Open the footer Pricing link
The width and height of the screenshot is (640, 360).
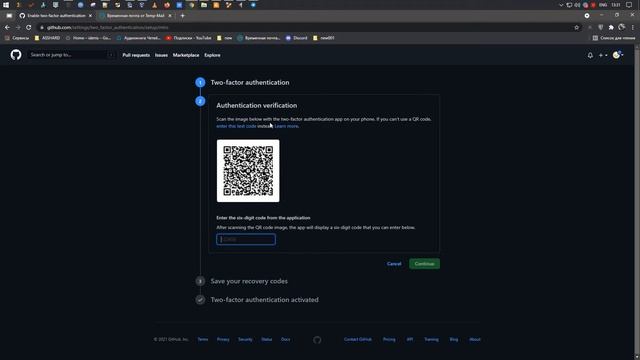pyautogui.click(x=389, y=339)
